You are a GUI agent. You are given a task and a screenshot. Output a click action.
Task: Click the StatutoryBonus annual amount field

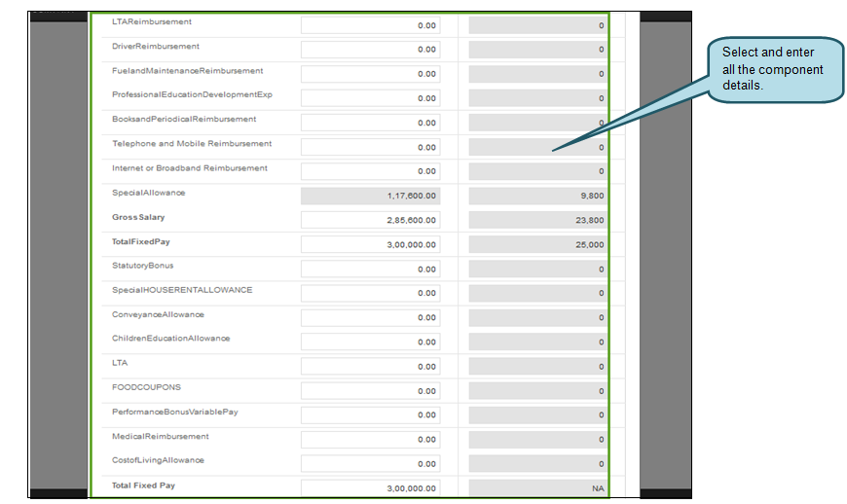click(x=371, y=270)
